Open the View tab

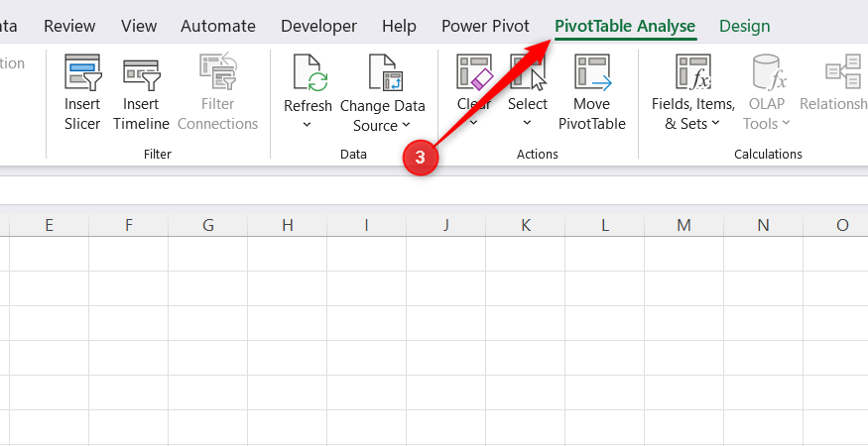139,26
